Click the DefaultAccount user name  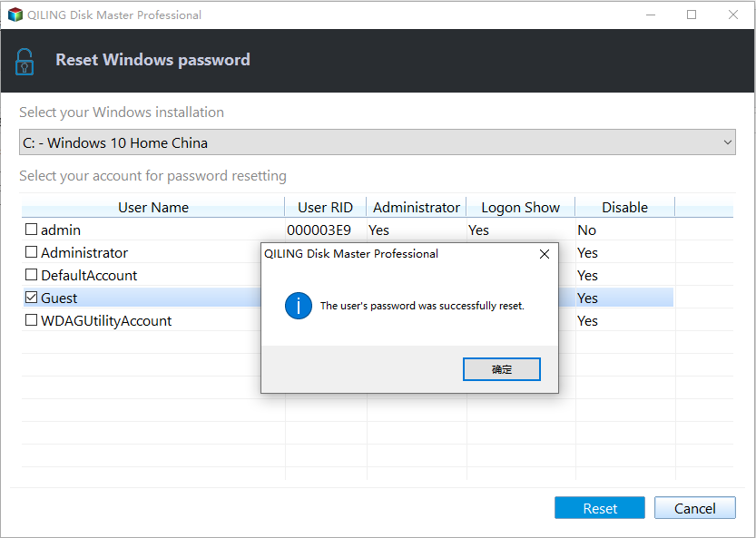89,275
